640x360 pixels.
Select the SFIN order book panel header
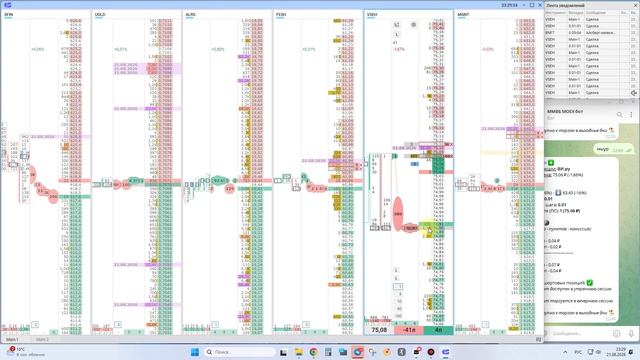pos(9,14)
